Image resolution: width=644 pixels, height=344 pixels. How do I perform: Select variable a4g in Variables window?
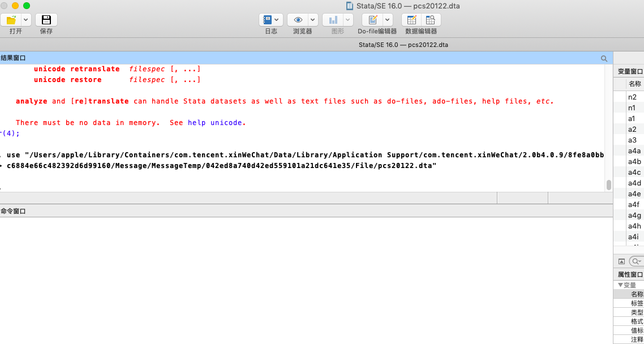click(x=634, y=216)
